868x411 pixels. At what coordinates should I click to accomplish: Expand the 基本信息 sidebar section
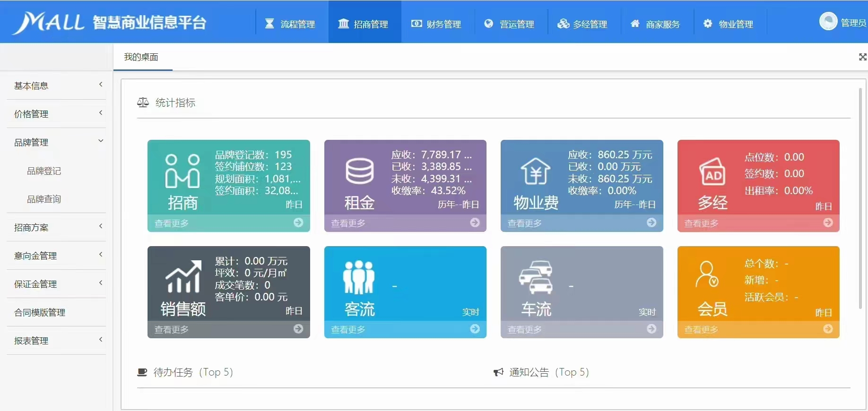[56, 86]
